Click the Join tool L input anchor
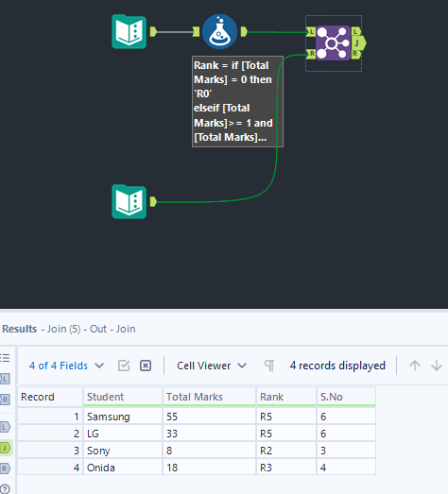448x494 pixels. 311,31
